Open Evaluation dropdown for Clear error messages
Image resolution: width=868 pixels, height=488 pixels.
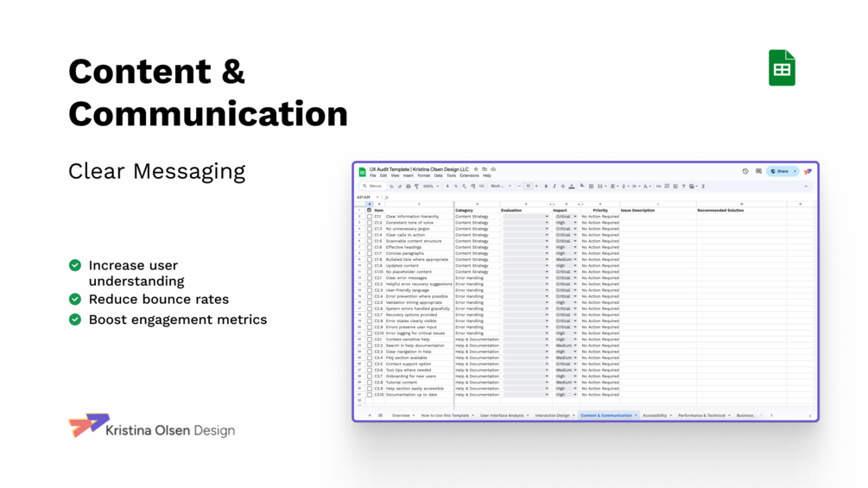[526, 278]
